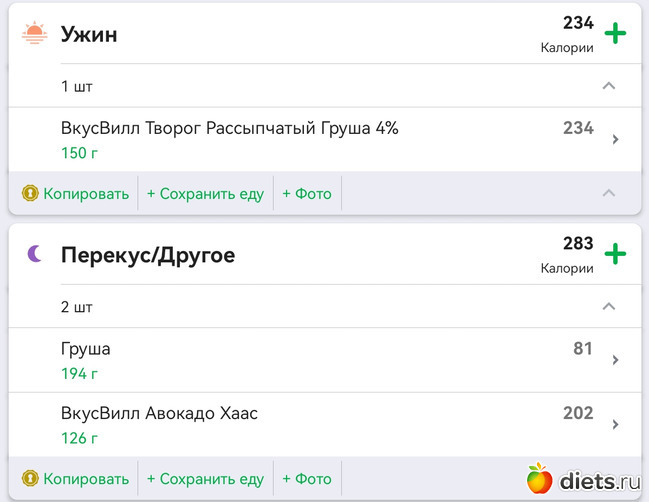Open the diets.ru apple logo
Viewport: 649px width, 502px height.
(x=540, y=479)
